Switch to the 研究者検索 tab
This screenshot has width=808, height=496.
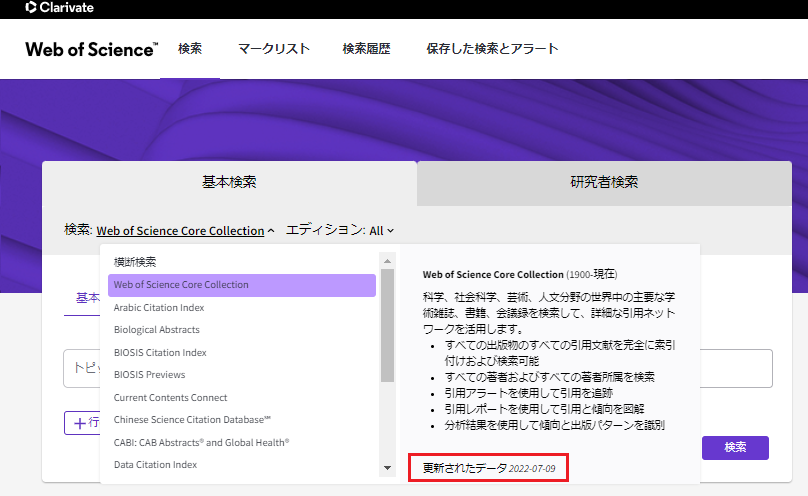click(604, 182)
